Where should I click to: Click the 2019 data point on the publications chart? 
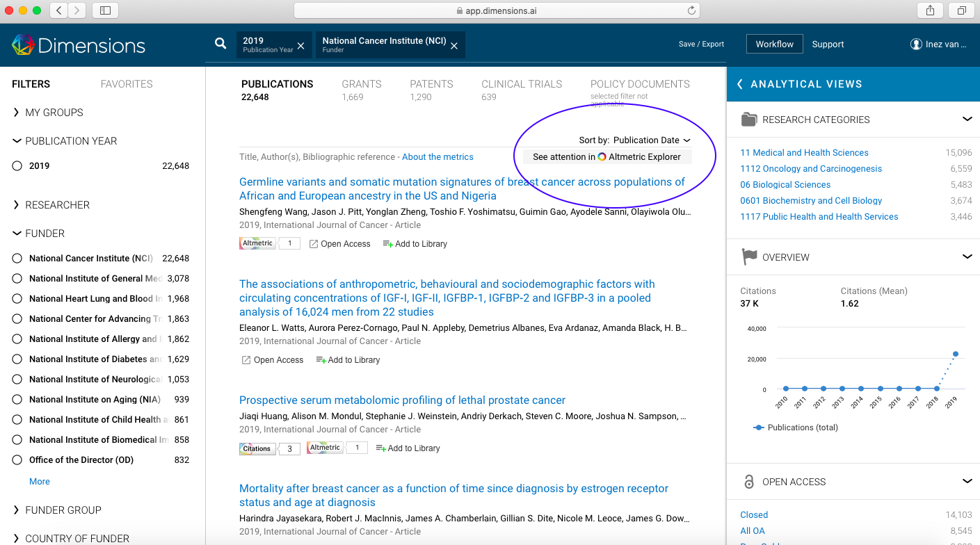954,352
